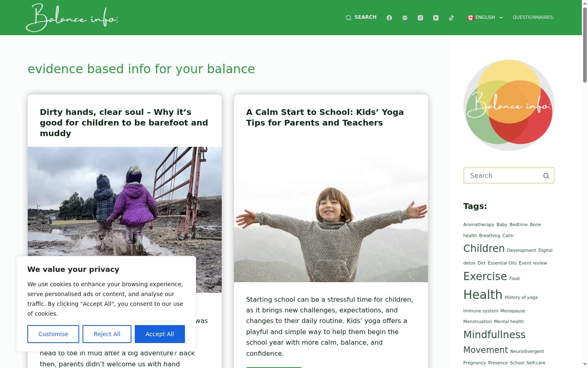Select the Aromatherapy tag
The height and width of the screenshot is (368, 588).
(479, 224)
